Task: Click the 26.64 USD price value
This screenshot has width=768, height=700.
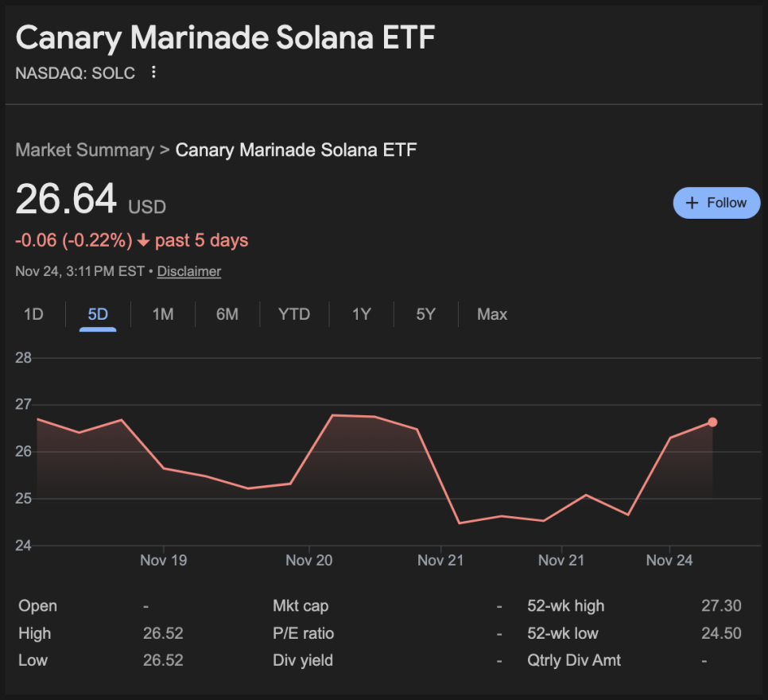Action: click(x=67, y=200)
